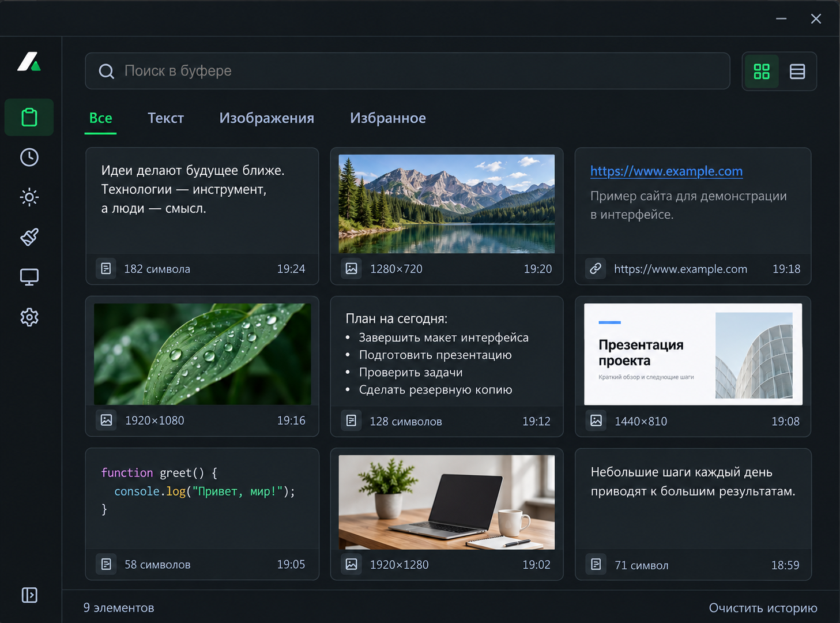Click text icon beside 128 символов
This screenshot has width=840, height=623.
pyautogui.click(x=352, y=421)
